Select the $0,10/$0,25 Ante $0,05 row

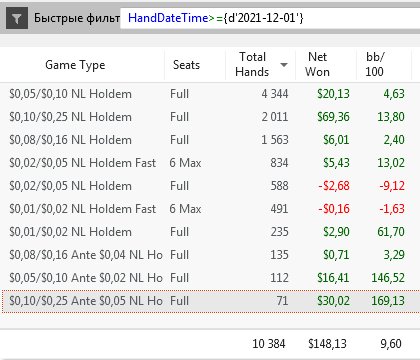[x=210, y=301]
